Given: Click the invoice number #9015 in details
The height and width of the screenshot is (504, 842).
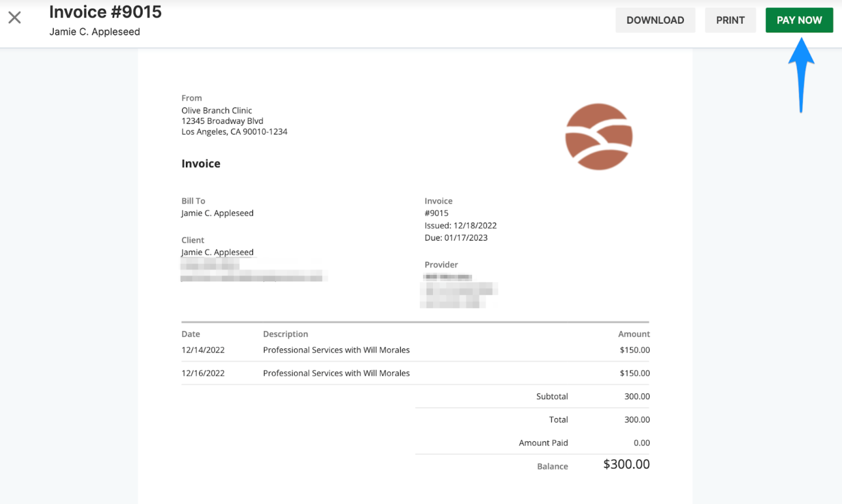Looking at the screenshot, I should (x=436, y=213).
